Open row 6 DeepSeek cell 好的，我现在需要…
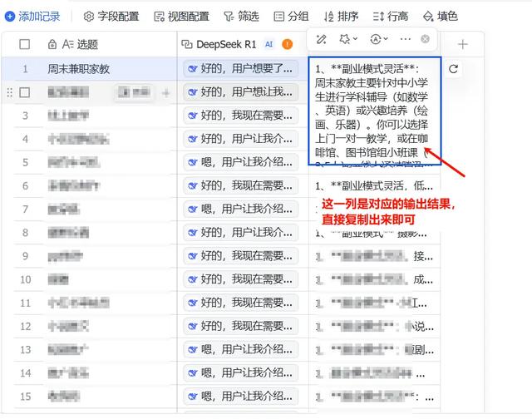The image size is (532, 419). pyautogui.click(x=241, y=186)
